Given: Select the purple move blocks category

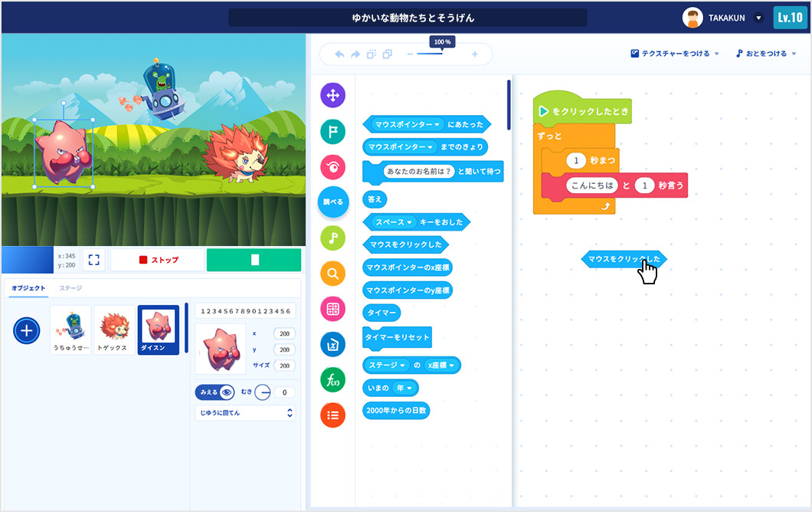Looking at the screenshot, I should [332, 96].
